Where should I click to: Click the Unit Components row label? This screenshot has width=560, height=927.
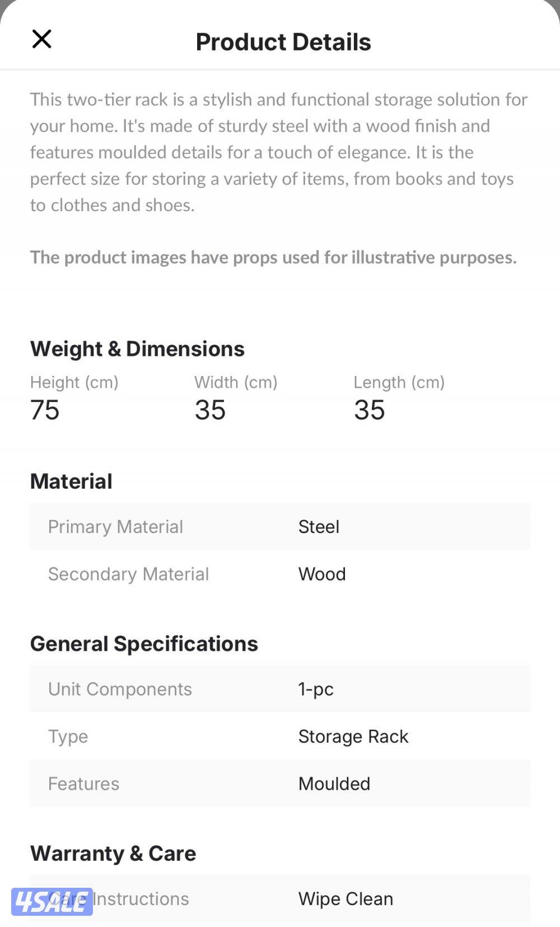[120, 689]
